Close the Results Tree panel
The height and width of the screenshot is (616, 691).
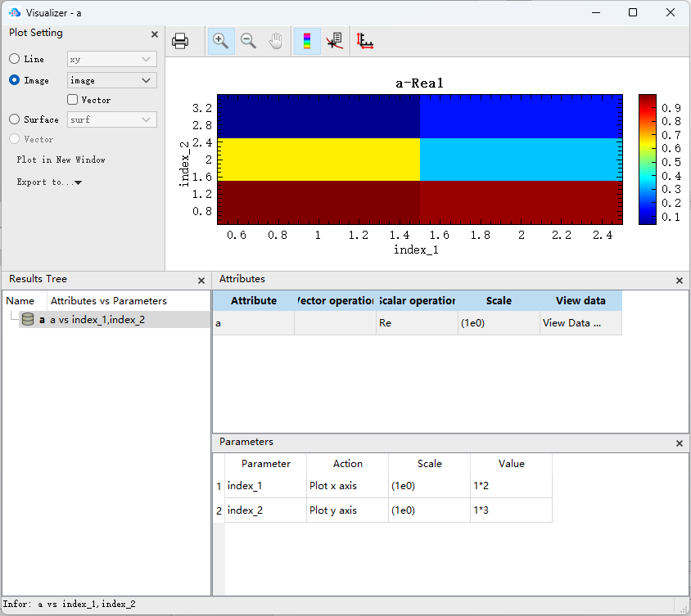coord(201,280)
